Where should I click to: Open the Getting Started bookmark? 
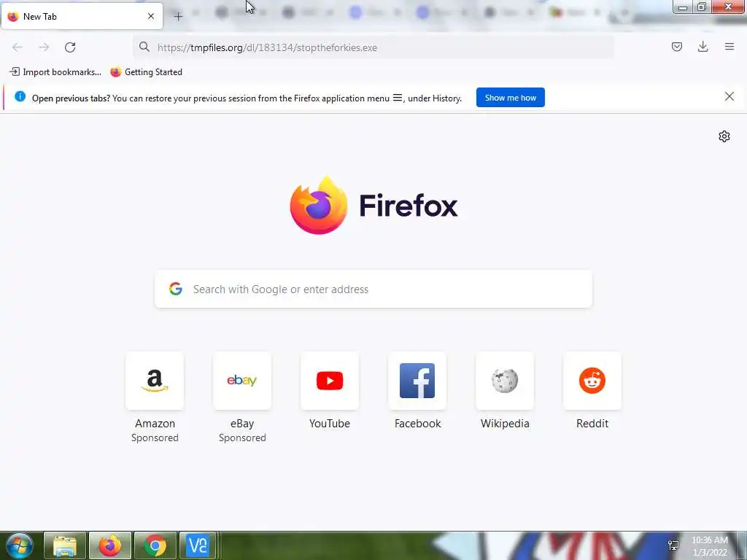[146, 72]
